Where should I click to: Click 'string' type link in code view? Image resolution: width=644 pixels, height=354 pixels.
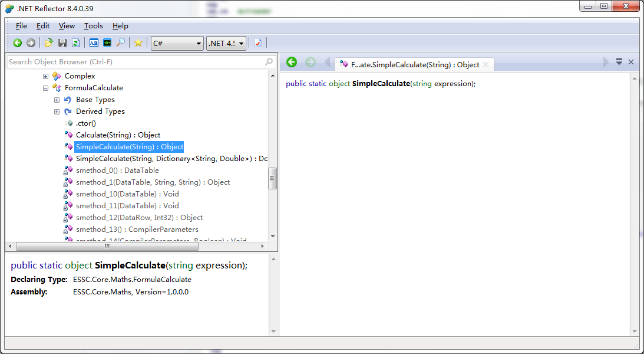pyautogui.click(x=422, y=84)
